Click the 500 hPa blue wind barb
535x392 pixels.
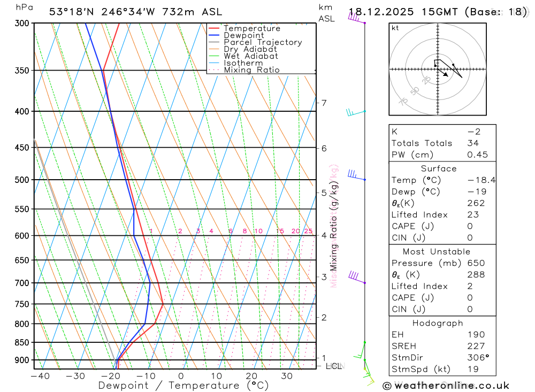pyautogui.click(x=356, y=175)
